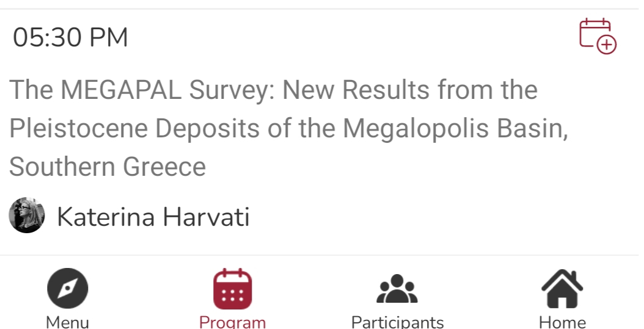Click the 05:30 PM time label
The width and height of the screenshot is (644, 329).
click(71, 38)
